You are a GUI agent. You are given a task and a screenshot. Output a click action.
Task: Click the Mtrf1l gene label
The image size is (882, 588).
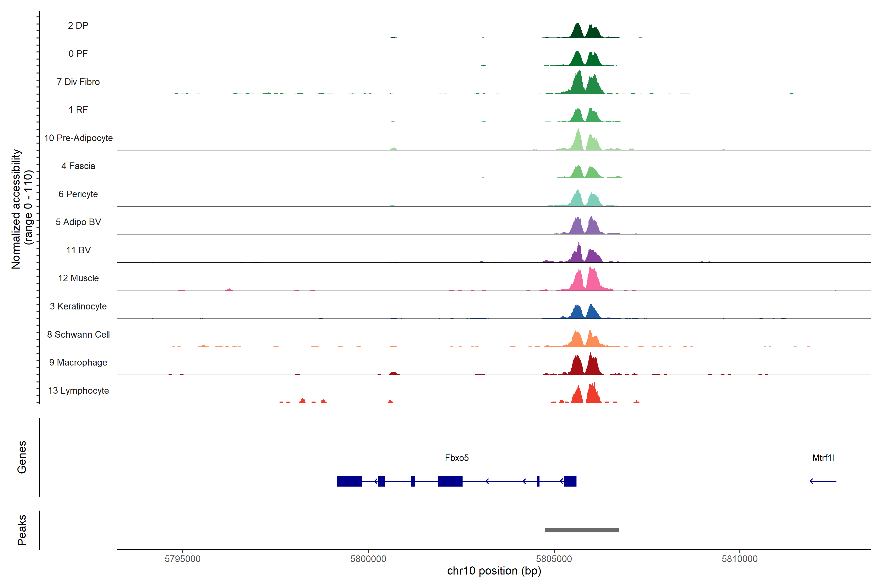[823, 457]
